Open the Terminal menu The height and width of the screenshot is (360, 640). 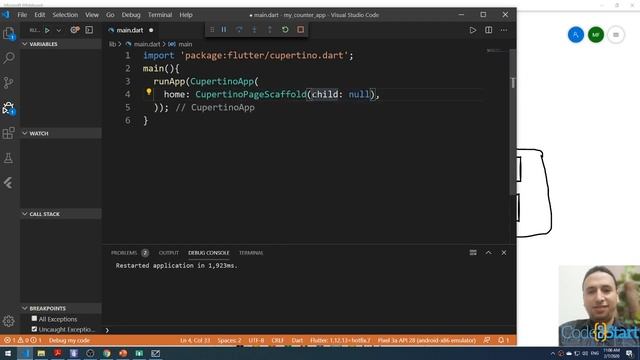(160, 15)
